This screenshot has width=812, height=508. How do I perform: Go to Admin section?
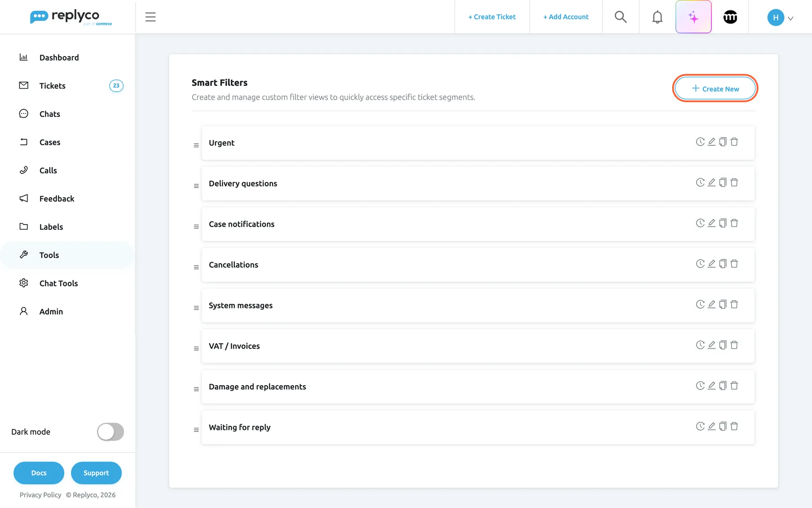click(68, 312)
